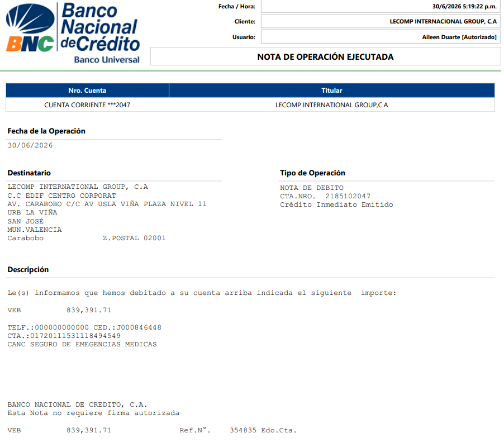
Task: Select the line MUN.VALENCIA
Action: (35, 230)
